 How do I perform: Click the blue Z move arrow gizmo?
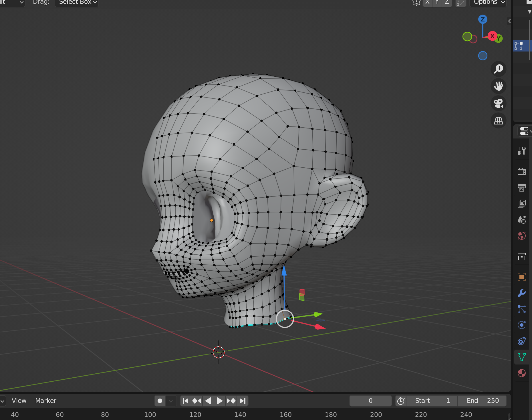coord(284,271)
